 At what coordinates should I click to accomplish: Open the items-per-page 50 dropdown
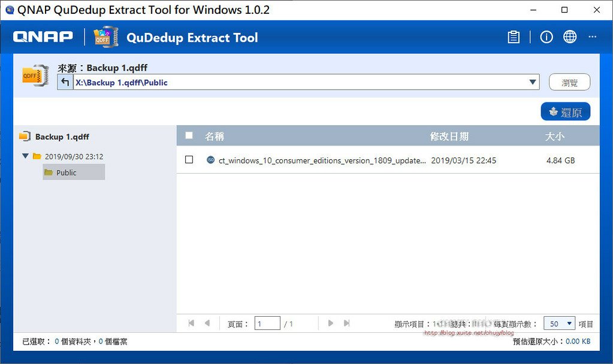coord(560,323)
